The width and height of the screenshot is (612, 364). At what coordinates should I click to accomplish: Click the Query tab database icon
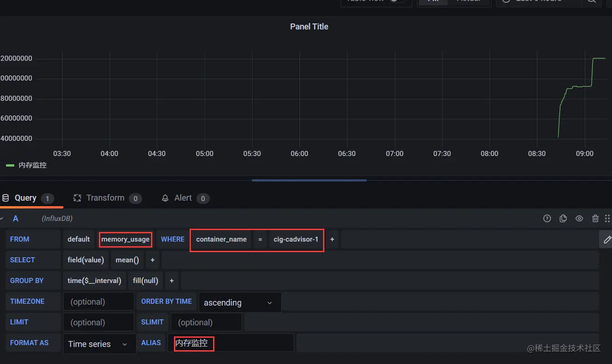point(6,198)
